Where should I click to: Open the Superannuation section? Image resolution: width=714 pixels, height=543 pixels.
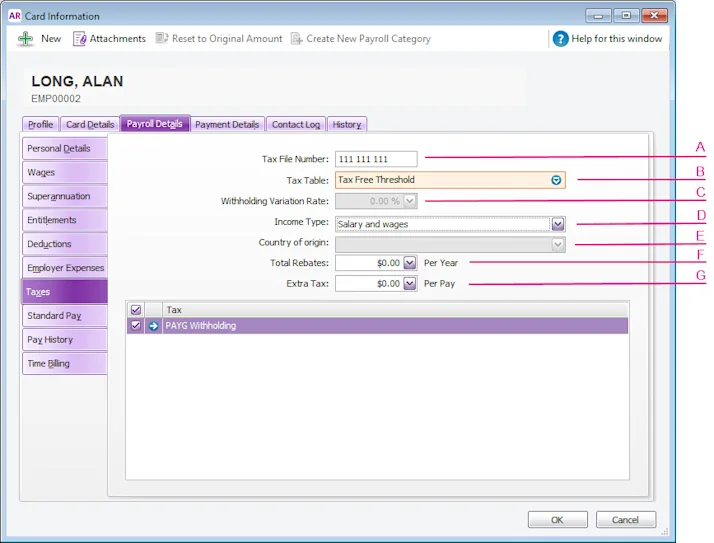[65, 196]
